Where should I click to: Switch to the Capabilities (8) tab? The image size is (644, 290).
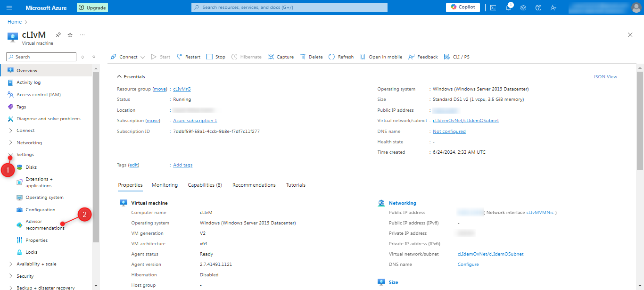205,185
